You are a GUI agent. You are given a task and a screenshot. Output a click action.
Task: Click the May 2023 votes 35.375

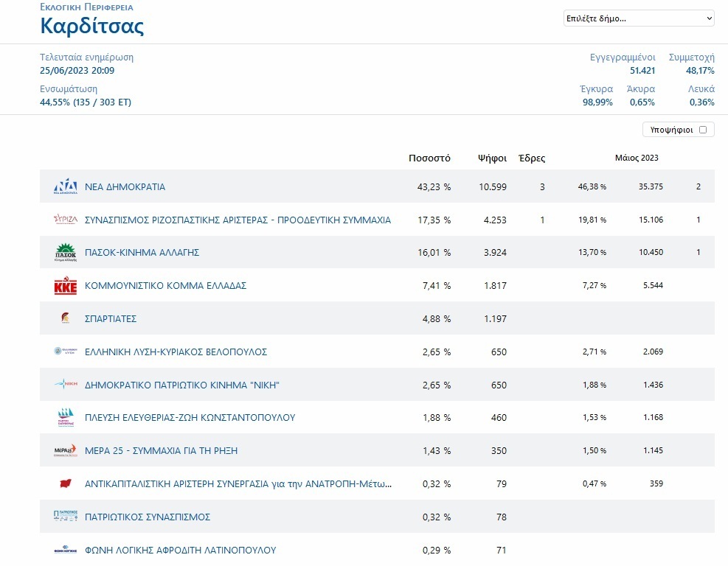click(x=651, y=186)
